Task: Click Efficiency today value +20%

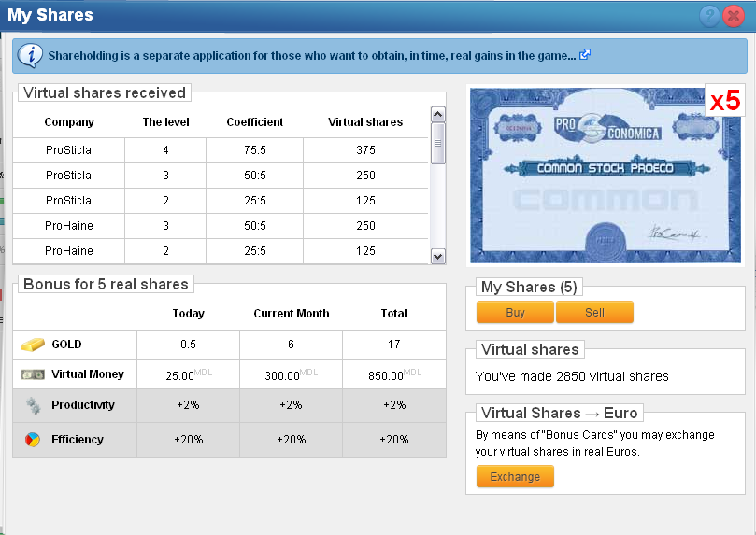Action: 189,440
